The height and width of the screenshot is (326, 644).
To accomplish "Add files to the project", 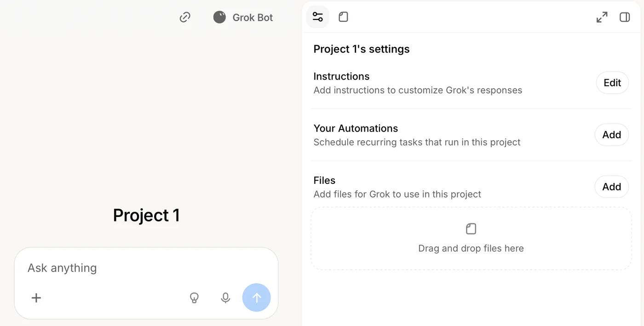I will [x=612, y=187].
